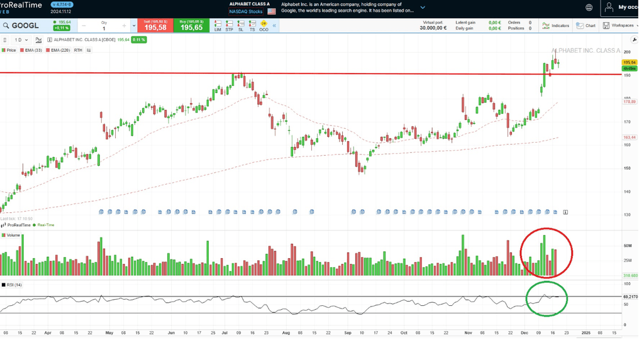The height and width of the screenshot is (343, 644).
Task: Click the LIM limit order icon
Action: click(x=218, y=26)
